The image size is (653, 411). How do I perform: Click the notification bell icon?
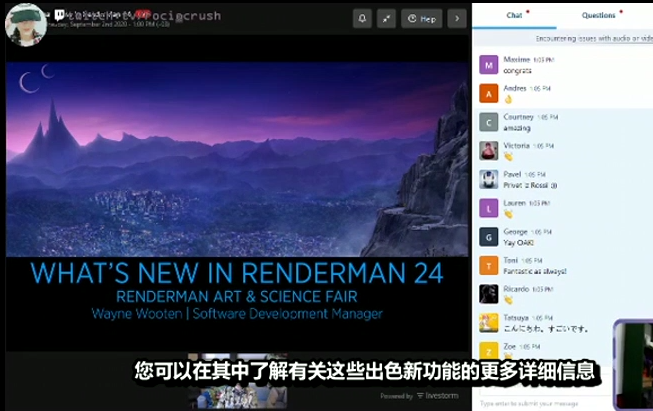click(x=362, y=19)
